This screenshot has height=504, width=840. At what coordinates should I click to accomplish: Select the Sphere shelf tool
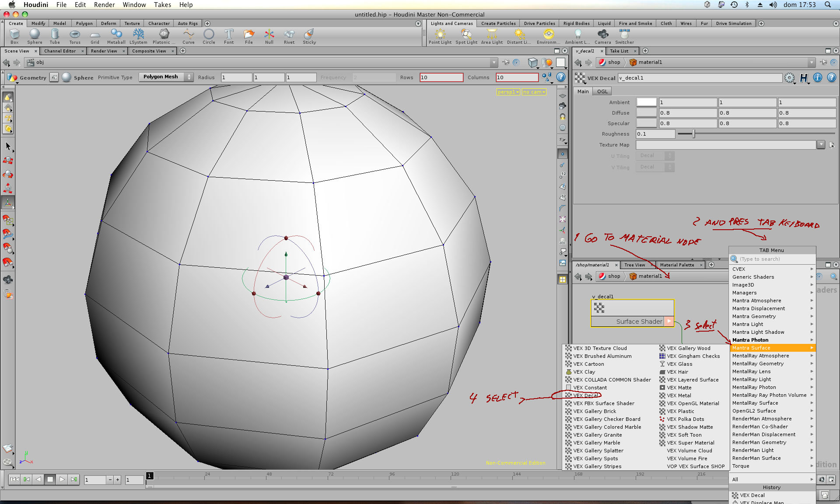tap(35, 36)
